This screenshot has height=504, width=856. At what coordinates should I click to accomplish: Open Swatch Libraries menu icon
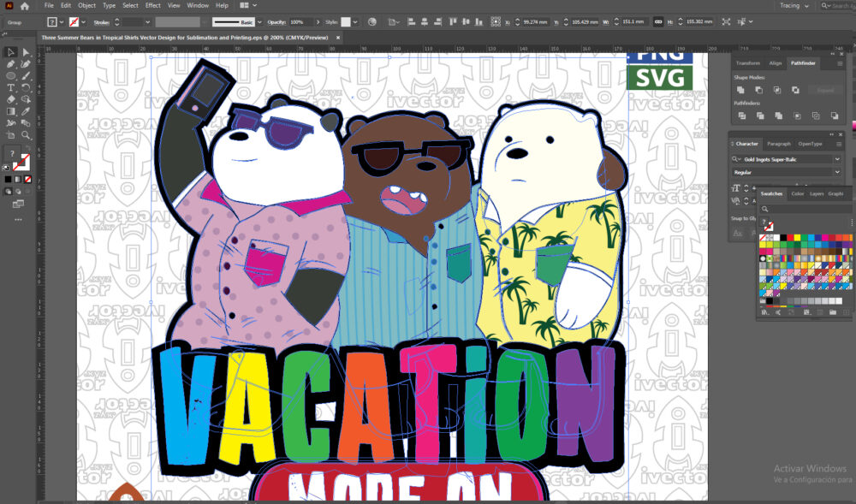pyautogui.click(x=764, y=312)
